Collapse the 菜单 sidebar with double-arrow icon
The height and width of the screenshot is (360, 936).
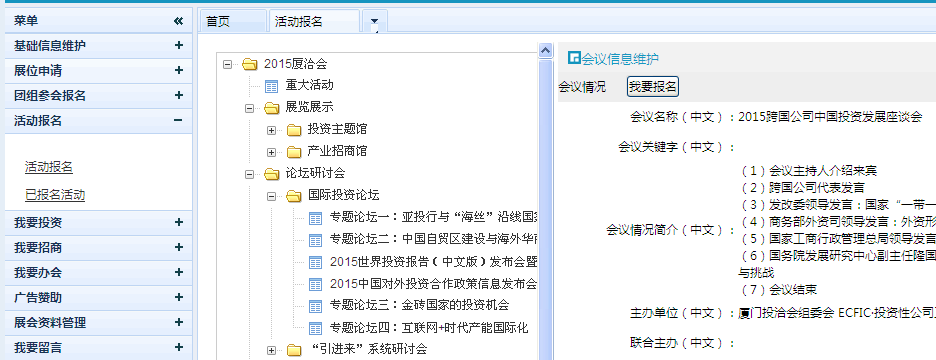click(x=178, y=21)
